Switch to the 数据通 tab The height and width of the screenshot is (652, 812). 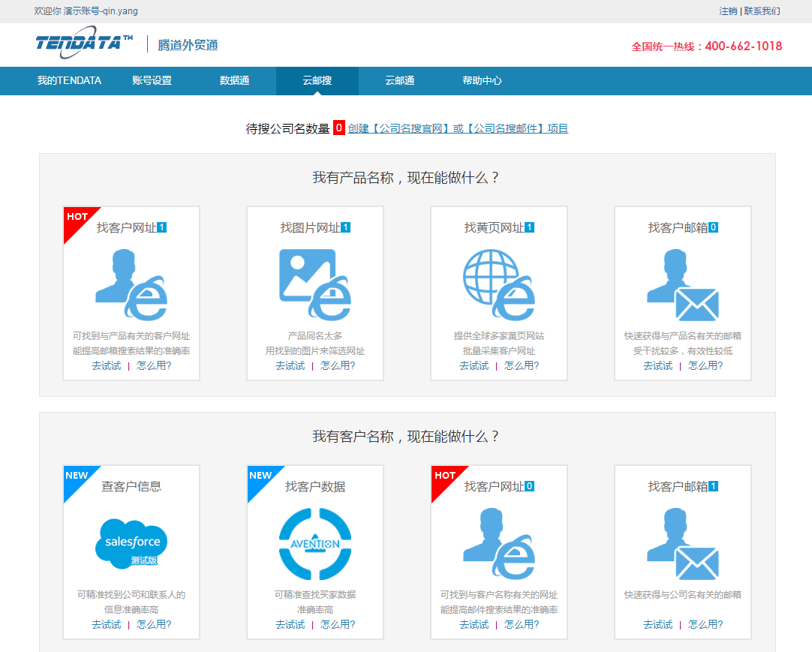pyautogui.click(x=233, y=80)
